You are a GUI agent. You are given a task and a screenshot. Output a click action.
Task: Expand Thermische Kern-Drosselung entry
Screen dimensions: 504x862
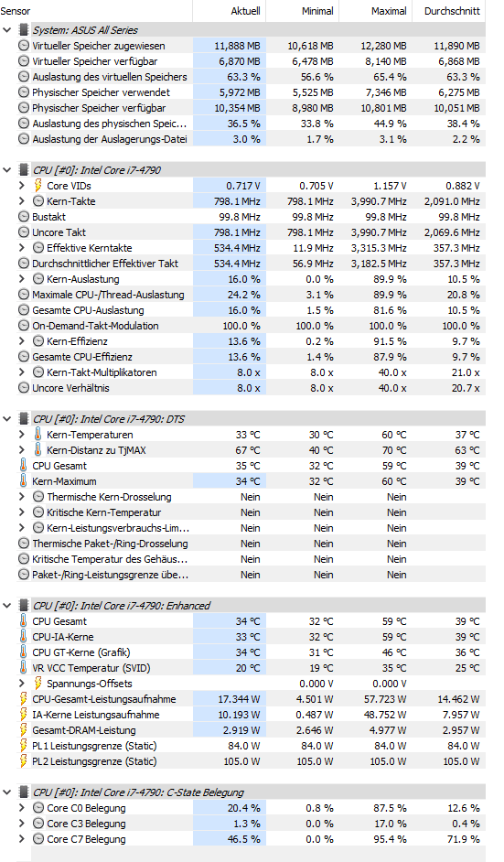(x=22, y=496)
